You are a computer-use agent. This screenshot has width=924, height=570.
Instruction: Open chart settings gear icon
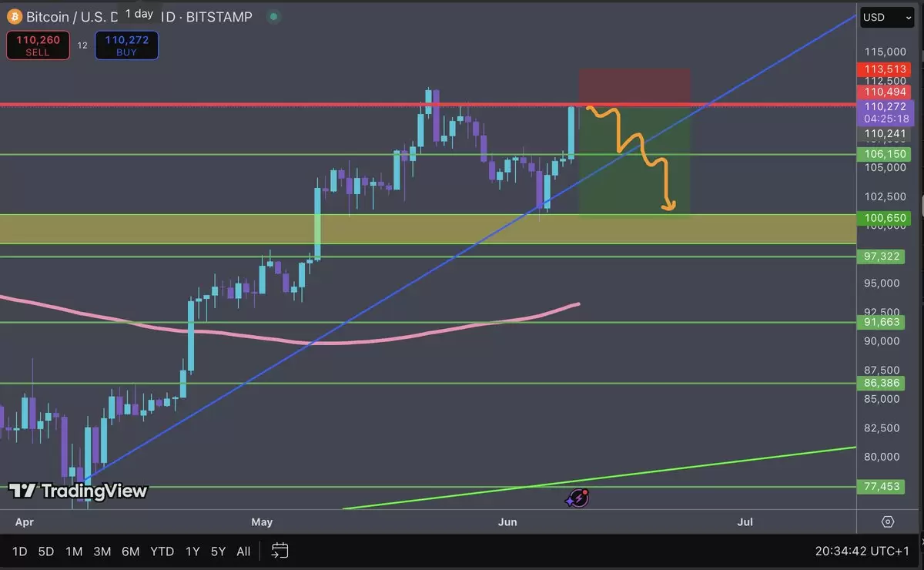[888, 521]
